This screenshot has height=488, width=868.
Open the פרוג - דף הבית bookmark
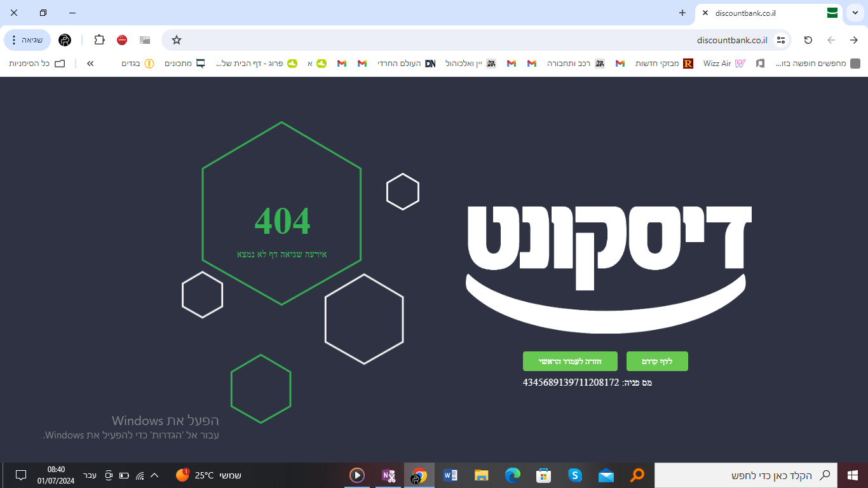pos(257,64)
